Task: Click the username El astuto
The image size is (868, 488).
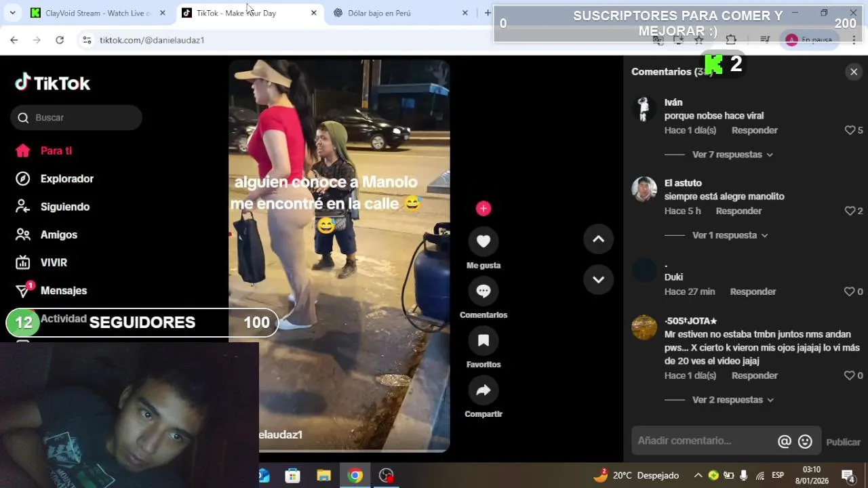Action: pos(683,183)
